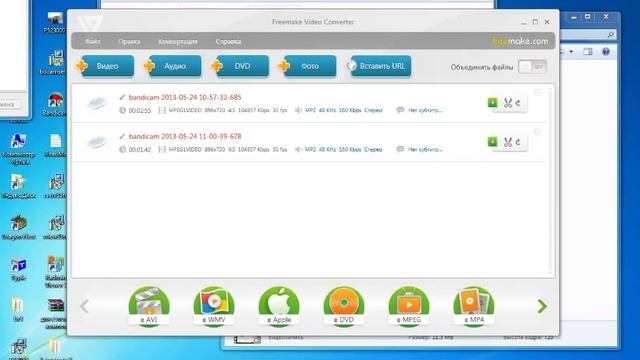Visit the freemake.com link
This screenshot has height=360, width=640.
click(x=520, y=41)
